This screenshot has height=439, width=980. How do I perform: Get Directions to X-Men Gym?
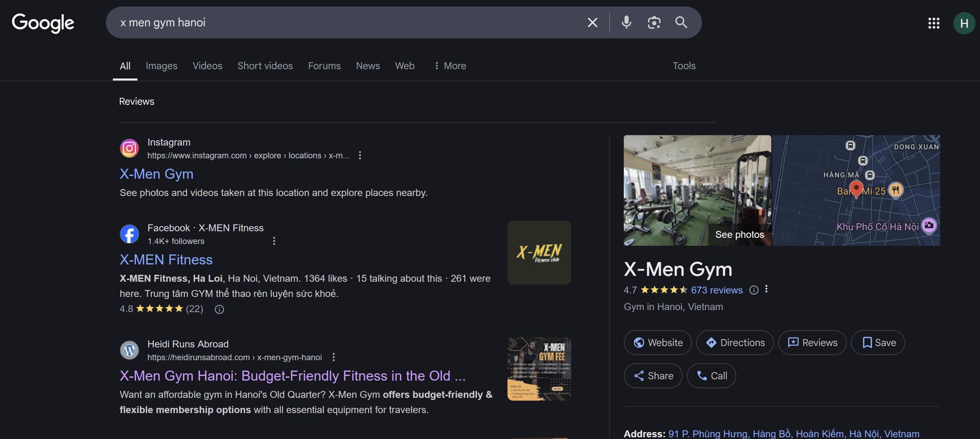click(735, 343)
